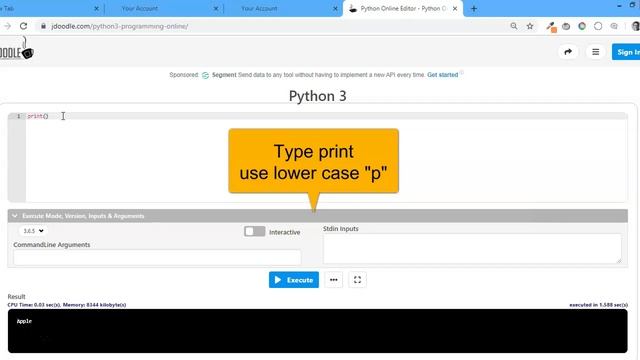Click the Sign In button
Image resolution: width=640 pixels, height=360 pixels.
pos(626,52)
